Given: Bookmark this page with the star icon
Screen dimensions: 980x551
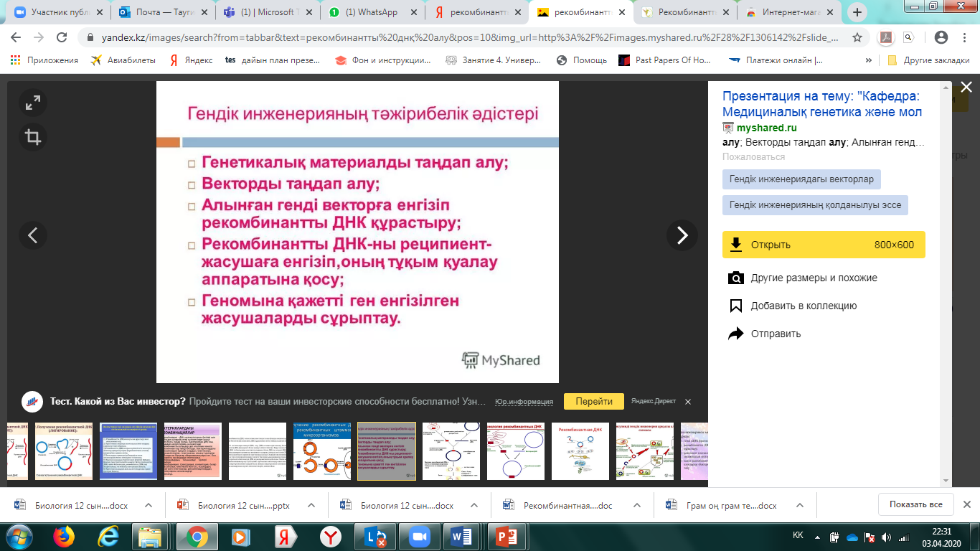Looking at the screenshot, I should [857, 37].
